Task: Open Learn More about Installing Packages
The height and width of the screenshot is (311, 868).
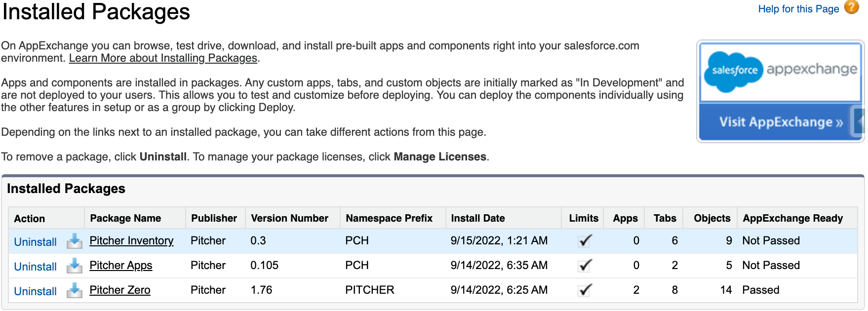Action: 163,58
